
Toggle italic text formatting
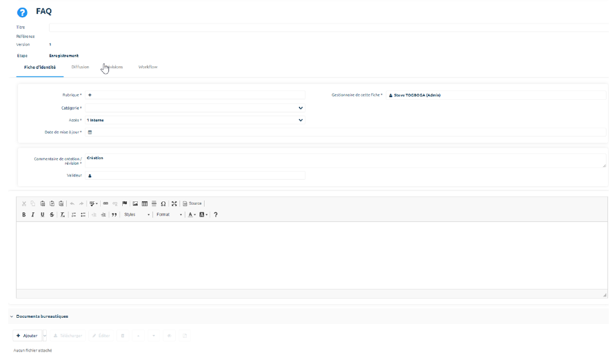32,215
